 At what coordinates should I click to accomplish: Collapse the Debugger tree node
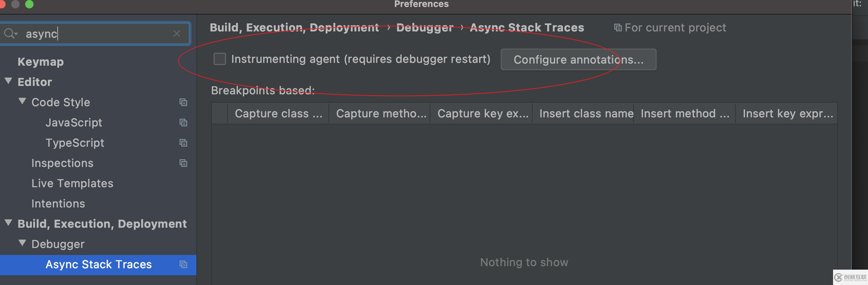tap(22, 243)
